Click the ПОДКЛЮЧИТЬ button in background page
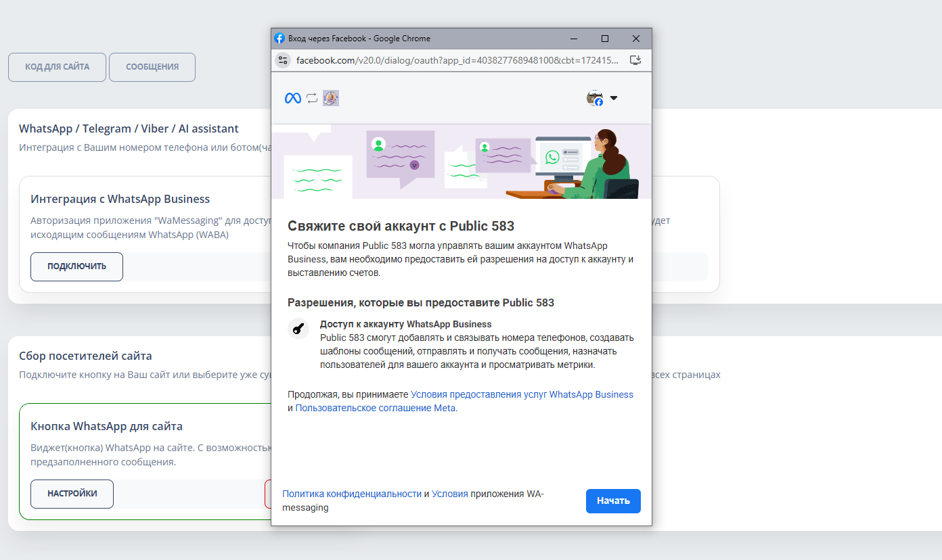 76,266
